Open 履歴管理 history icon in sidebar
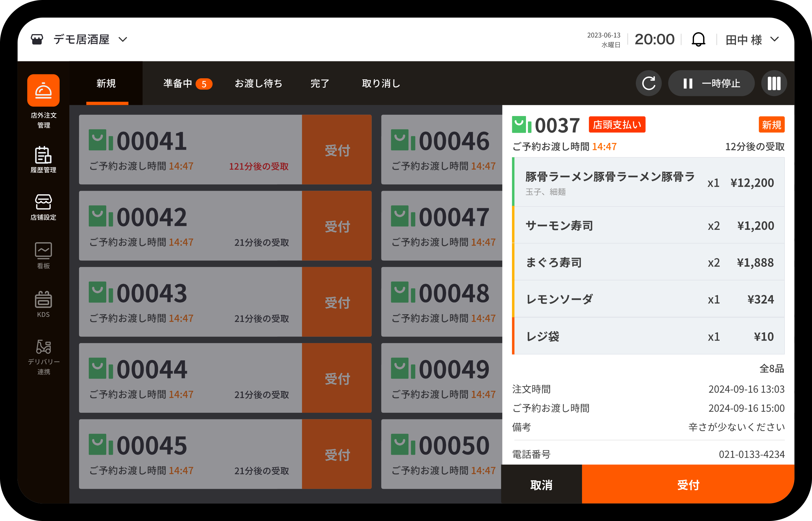This screenshot has width=812, height=521. tap(43, 155)
